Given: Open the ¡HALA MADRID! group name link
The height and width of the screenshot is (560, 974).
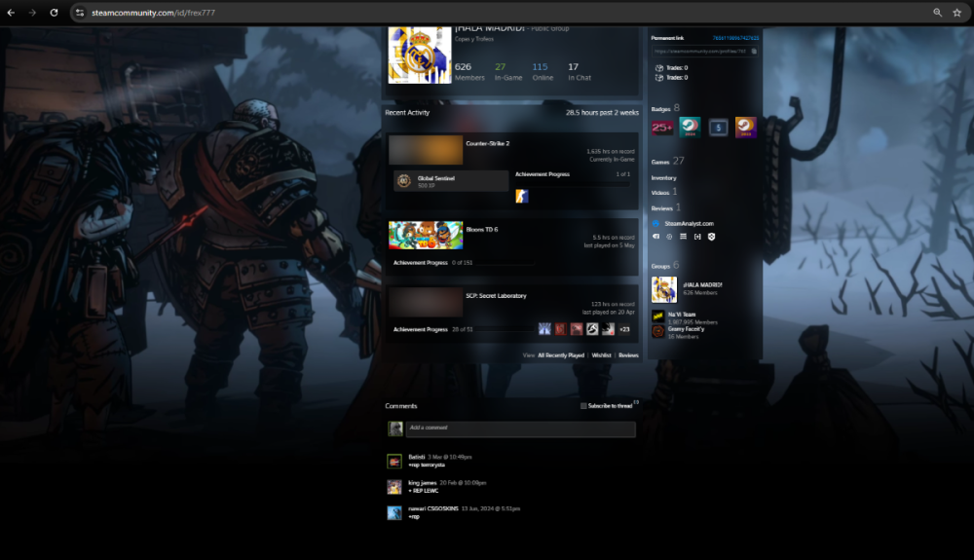Looking at the screenshot, I should 702,285.
